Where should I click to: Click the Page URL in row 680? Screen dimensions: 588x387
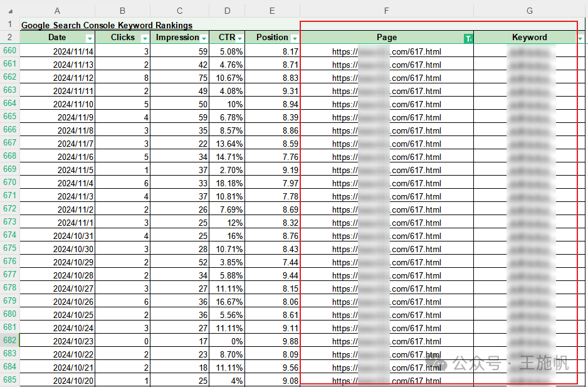tap(387, 315)
